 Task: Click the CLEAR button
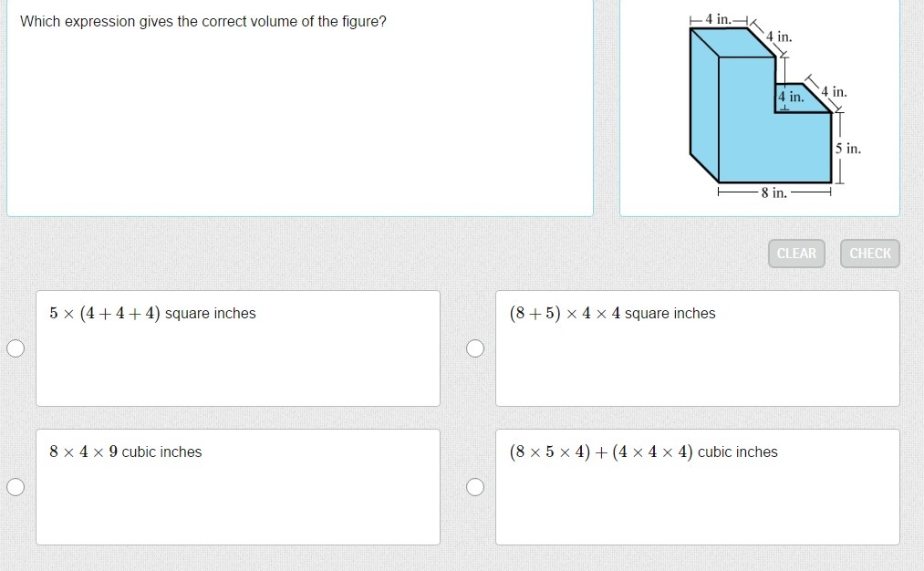click(796, 254)
